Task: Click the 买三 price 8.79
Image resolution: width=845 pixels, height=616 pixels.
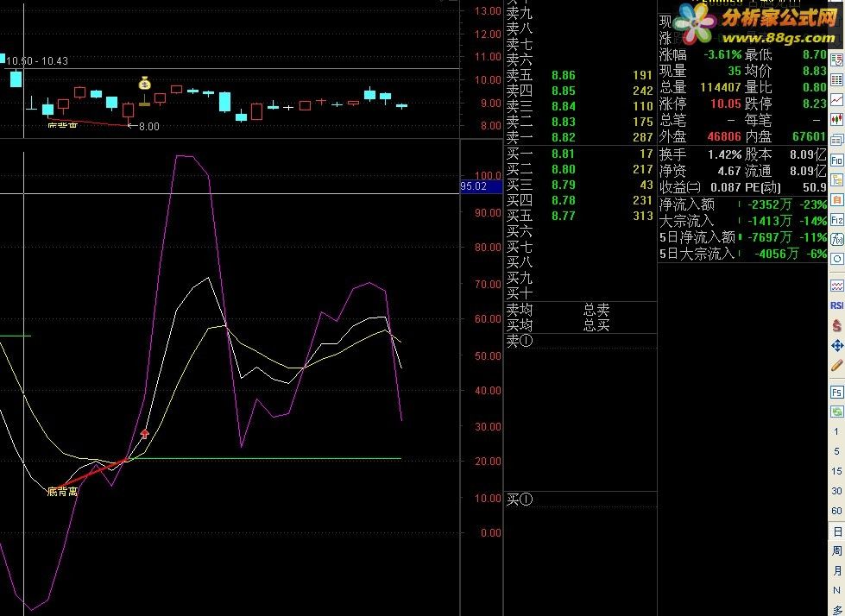Action: 563,185
